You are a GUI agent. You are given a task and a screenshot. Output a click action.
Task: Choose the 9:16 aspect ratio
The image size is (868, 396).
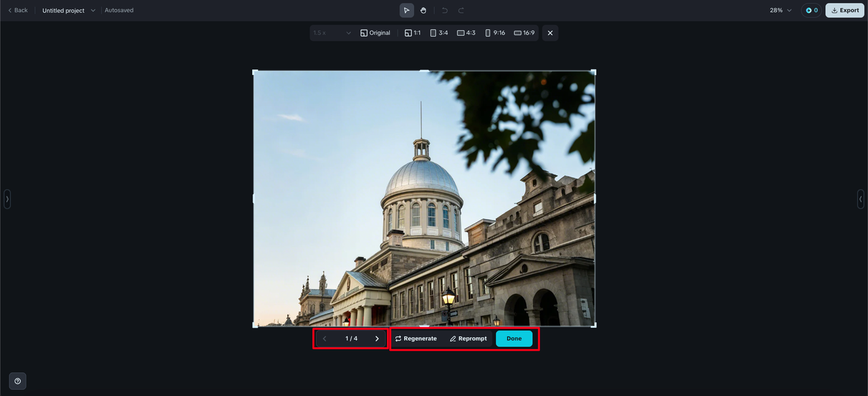tap(495, 33)
